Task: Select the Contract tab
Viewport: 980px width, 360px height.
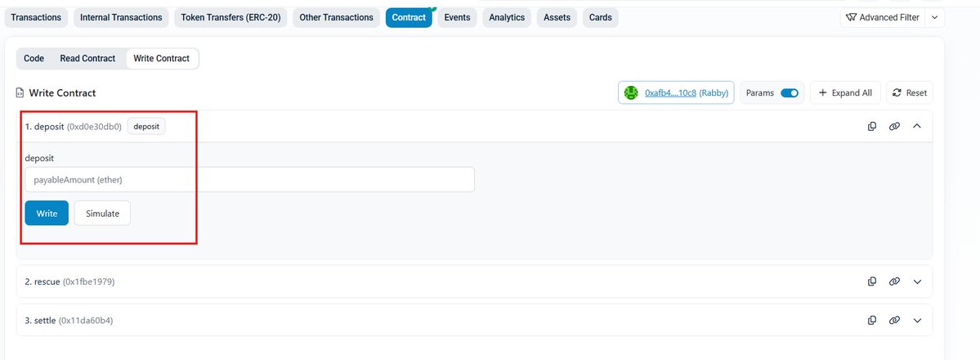Action: 409,17
